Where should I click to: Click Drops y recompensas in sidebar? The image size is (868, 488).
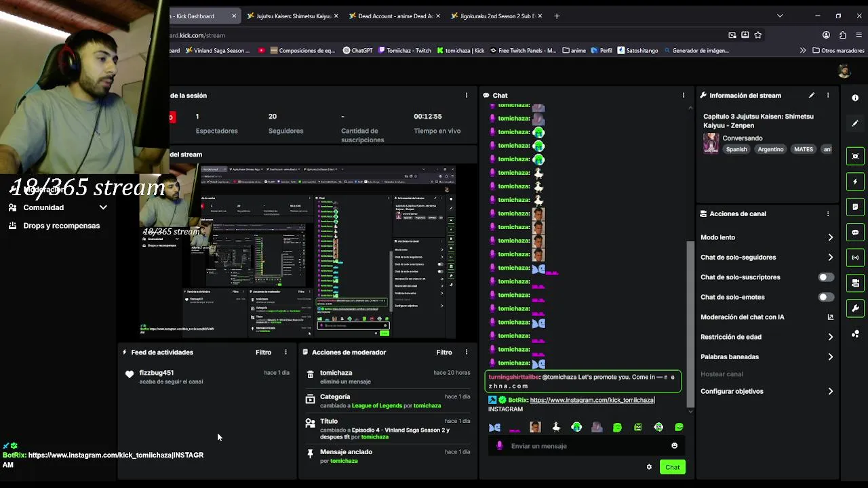pos(61,226)
